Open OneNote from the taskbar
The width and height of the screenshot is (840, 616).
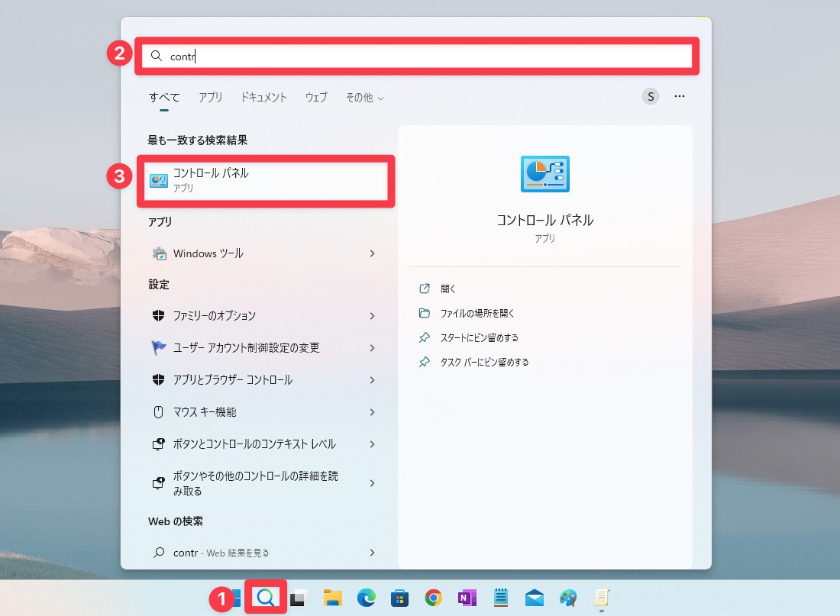467,598
